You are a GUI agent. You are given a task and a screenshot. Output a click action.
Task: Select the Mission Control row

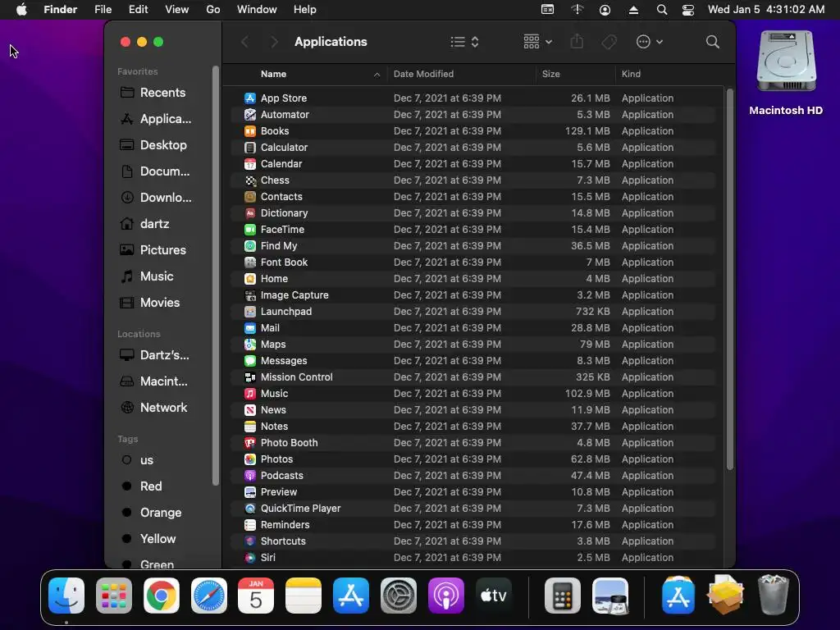473,377
